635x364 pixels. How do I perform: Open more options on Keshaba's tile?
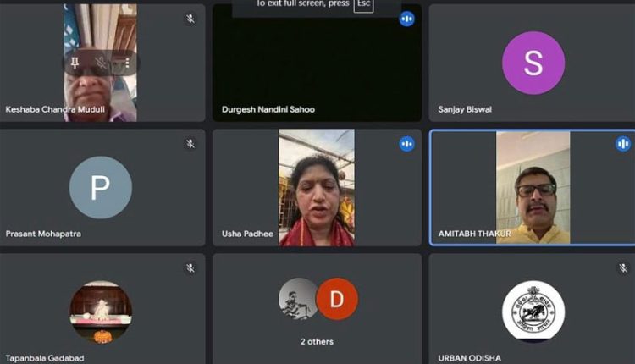127,63
